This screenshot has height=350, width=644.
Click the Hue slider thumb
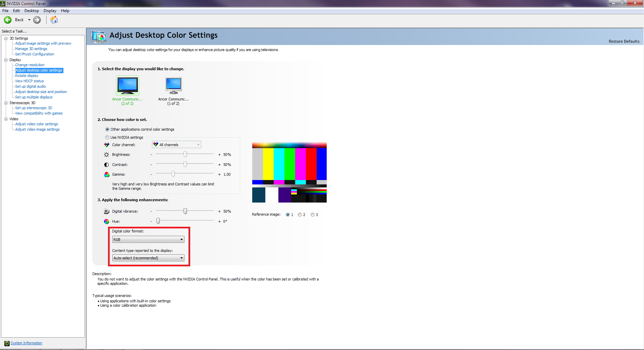click(x=158, y=221)
